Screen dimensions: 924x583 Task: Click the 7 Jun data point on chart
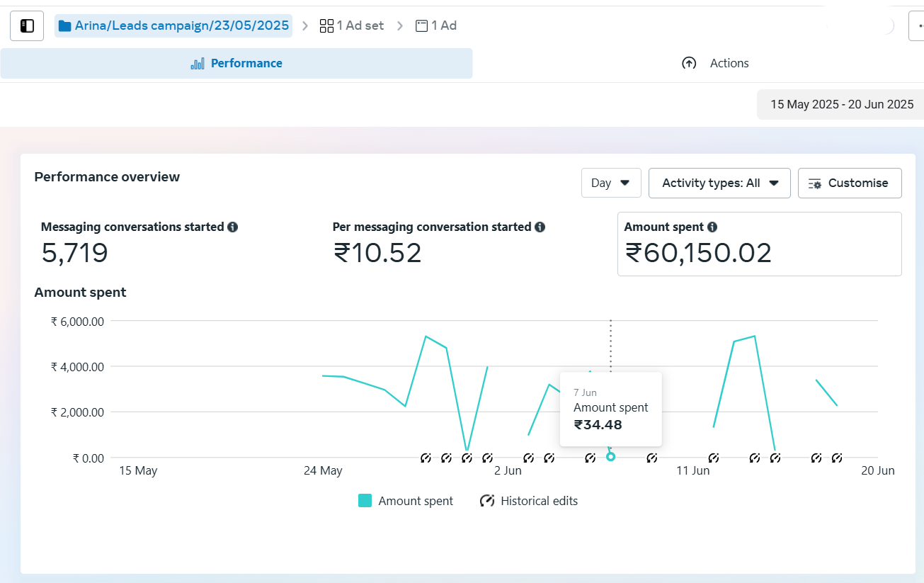(x=610, y=457)
